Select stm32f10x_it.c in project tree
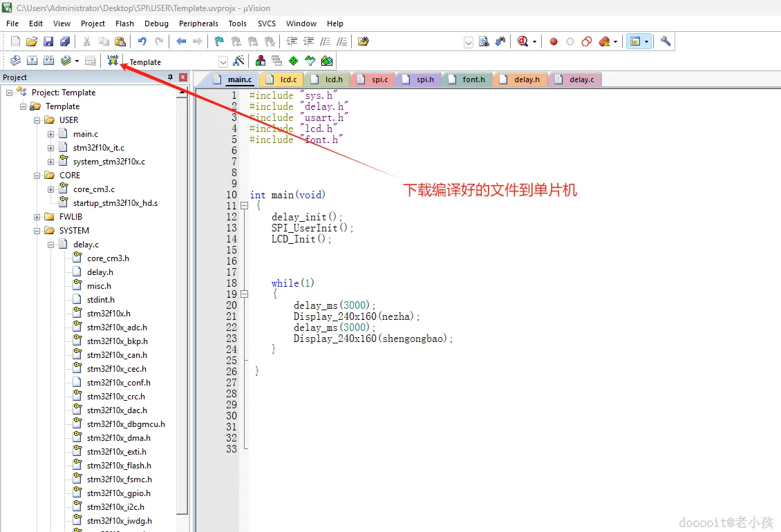The width and height of the screenshot is (781, 532). 99,148
